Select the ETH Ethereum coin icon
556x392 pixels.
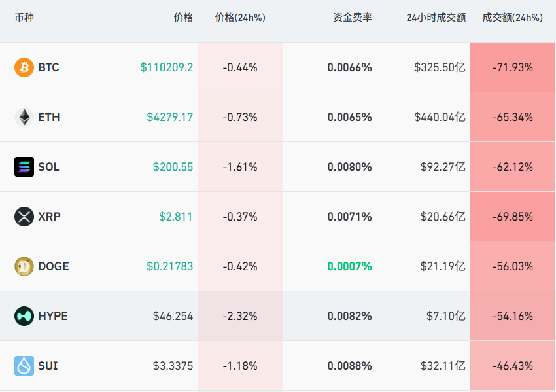(x=24, y=116)
